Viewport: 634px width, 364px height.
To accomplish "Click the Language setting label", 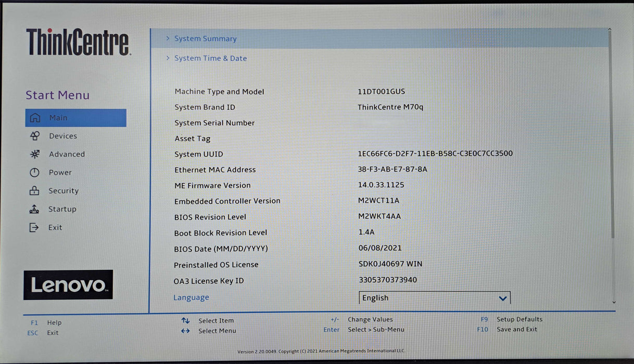I will click(191, 297).
